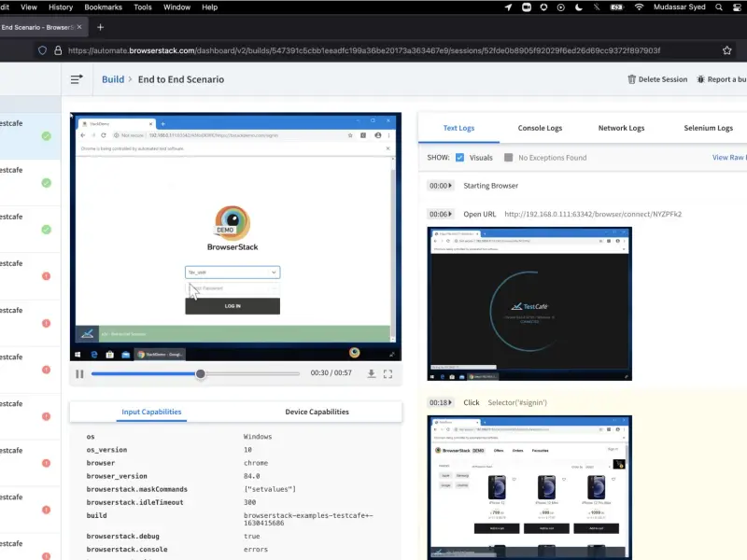Jump to 00:00 Starting Browser timestamp
The image size is (747, 560).
click(x=440, y=186)
